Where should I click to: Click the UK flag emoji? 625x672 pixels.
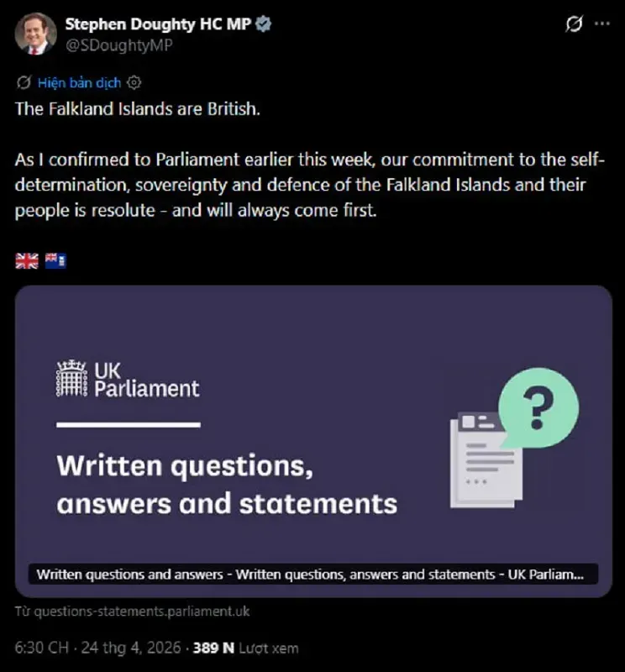tap(27, 260)
